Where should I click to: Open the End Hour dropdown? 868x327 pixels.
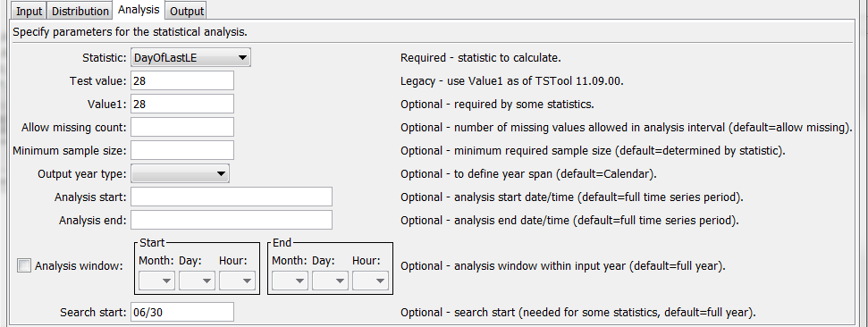pos(370,281)
